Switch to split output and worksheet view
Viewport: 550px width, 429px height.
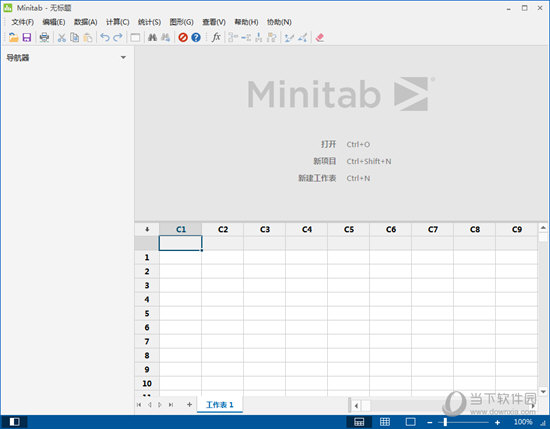click(359, 422)
